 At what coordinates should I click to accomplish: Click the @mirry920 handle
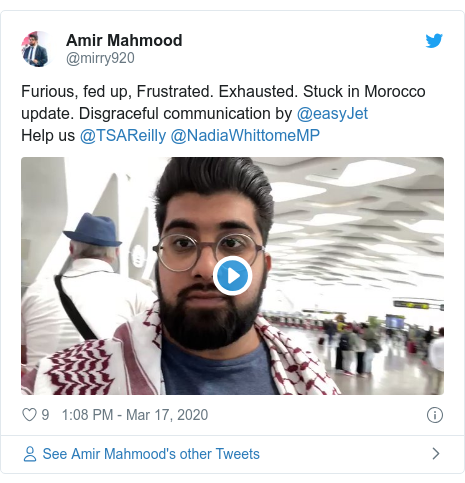[100, 58]
